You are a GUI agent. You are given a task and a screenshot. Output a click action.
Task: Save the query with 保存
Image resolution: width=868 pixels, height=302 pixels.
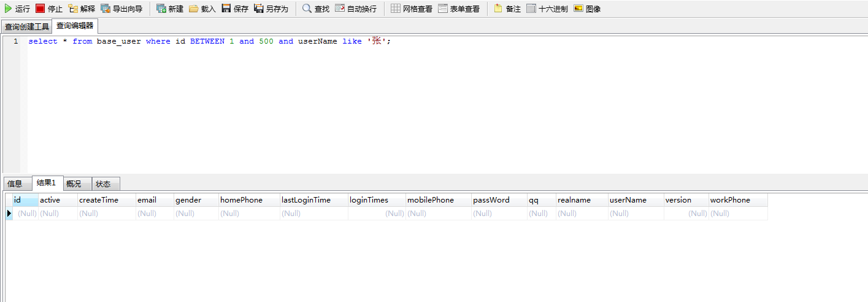tap(235, 9)
